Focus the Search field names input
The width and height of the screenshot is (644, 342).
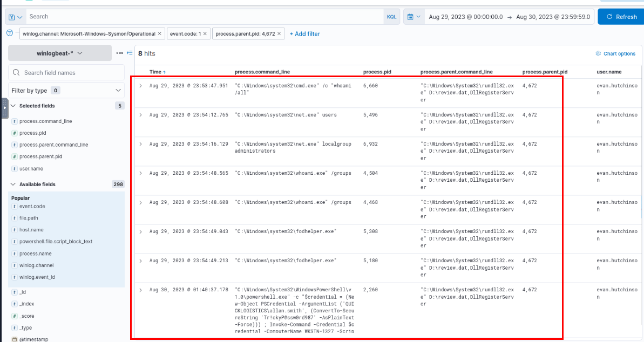point(70,72)
